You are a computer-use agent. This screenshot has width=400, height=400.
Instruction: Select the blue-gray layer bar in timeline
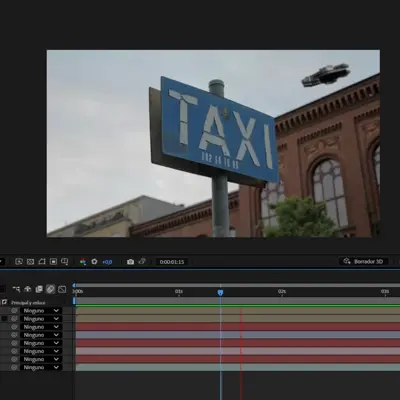click(x=238, y=335)
